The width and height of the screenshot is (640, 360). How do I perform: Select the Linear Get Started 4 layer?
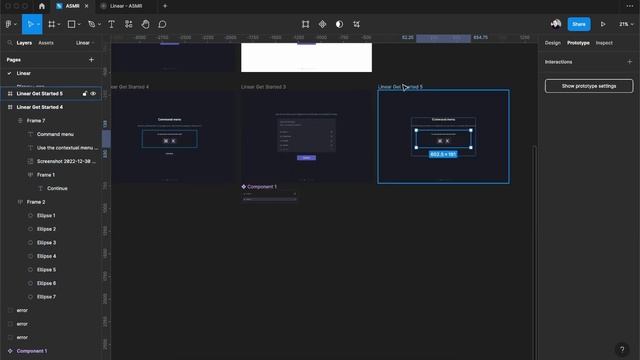tap(51, 107)
